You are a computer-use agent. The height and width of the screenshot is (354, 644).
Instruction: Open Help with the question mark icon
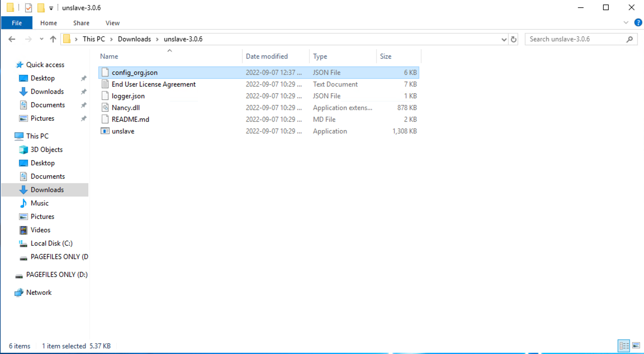[638, 23]
